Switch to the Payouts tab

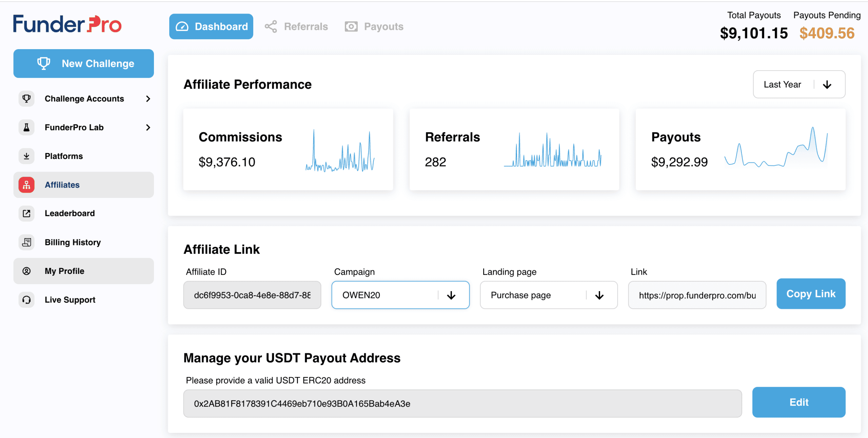374,26
